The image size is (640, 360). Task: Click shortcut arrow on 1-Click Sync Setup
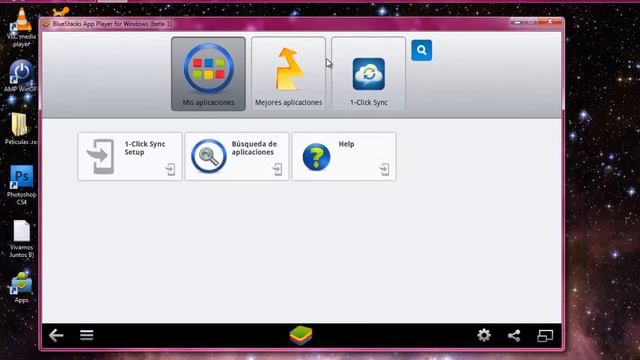tap(170, 169)
